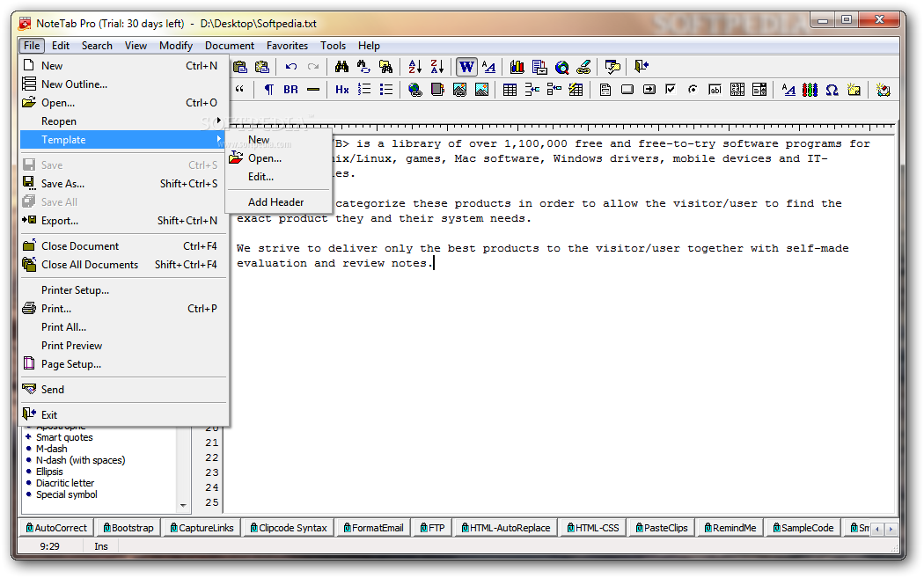
Task: Choose New Outline... from File menu
Action: point(124,84)
